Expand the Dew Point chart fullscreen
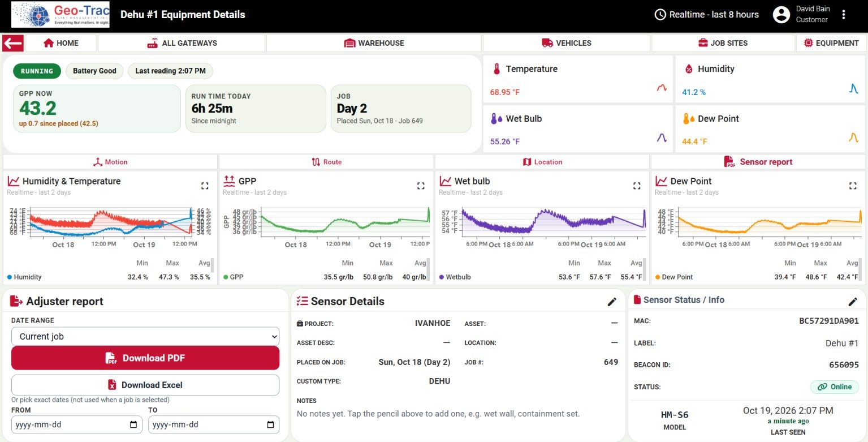The image size is (868, 442). pyautogui.click(x=853, y=186)
